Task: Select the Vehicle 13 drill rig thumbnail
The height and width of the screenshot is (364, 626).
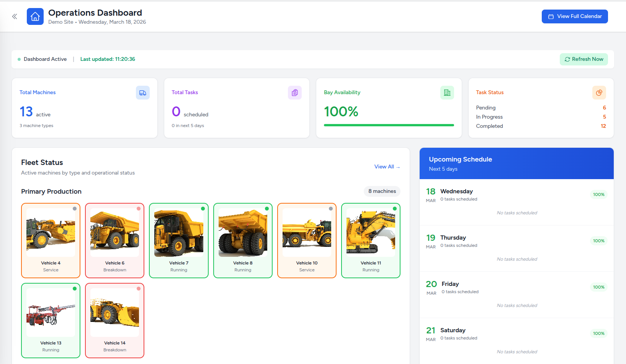Action: [x=51, y=311]
